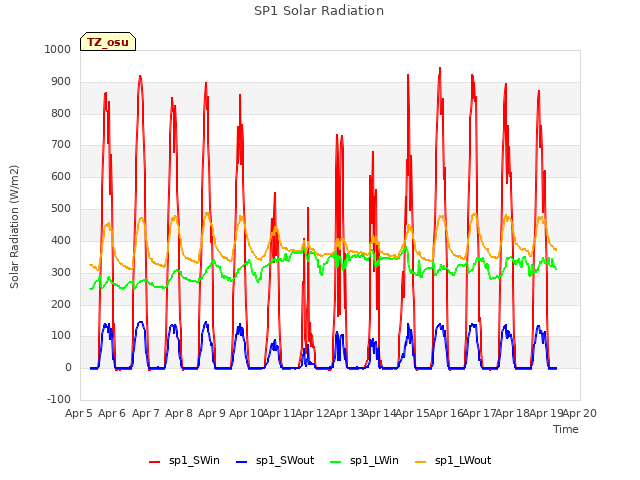Screen dimensions: 640x480
Task: Click the Time axis label
Action: click(x=566, y=429)
